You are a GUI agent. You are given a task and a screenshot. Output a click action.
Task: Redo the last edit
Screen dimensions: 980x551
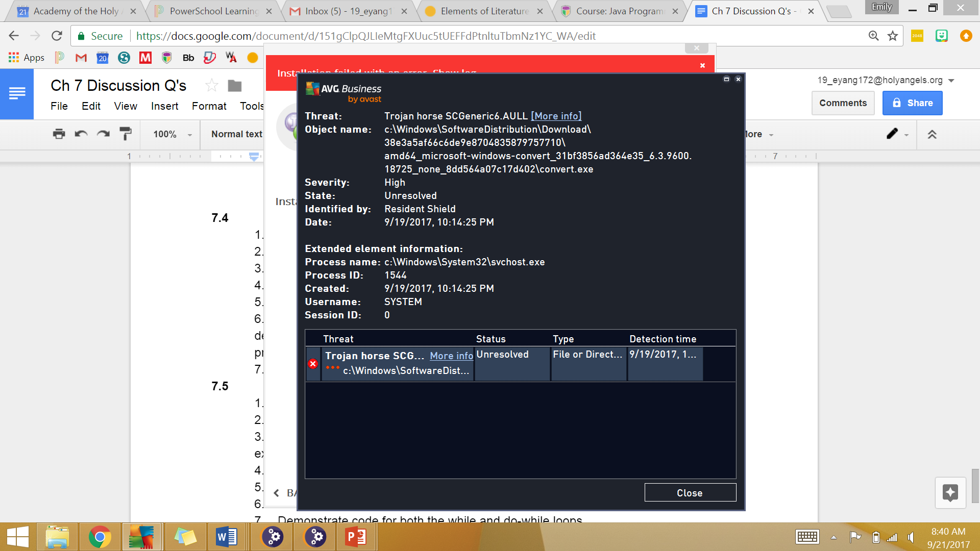click(103, 134)
